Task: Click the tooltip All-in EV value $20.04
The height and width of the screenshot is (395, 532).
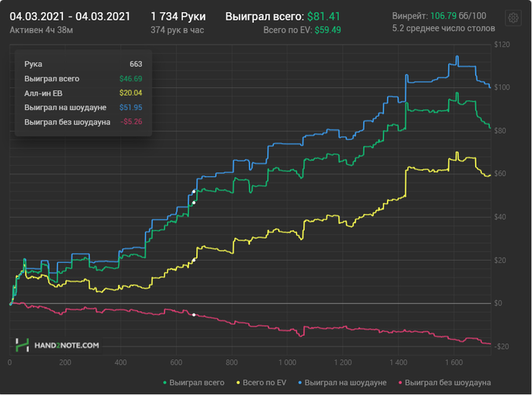Action: click(x=131, y=93)
